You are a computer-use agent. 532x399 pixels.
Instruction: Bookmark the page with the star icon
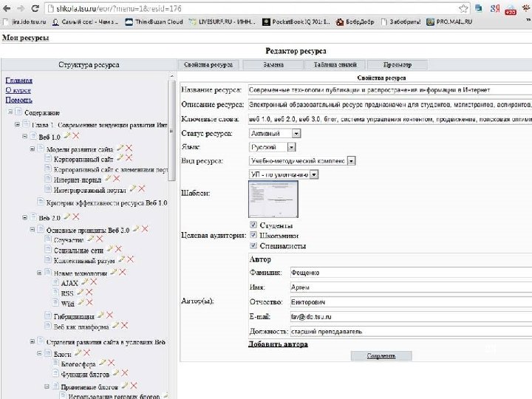tap(463, 8)
